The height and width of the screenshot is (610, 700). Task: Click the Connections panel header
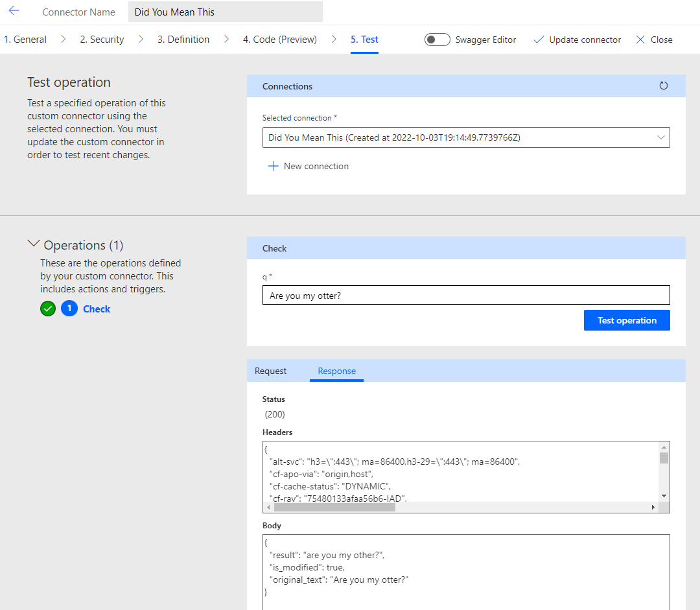[x=466, y=86]
